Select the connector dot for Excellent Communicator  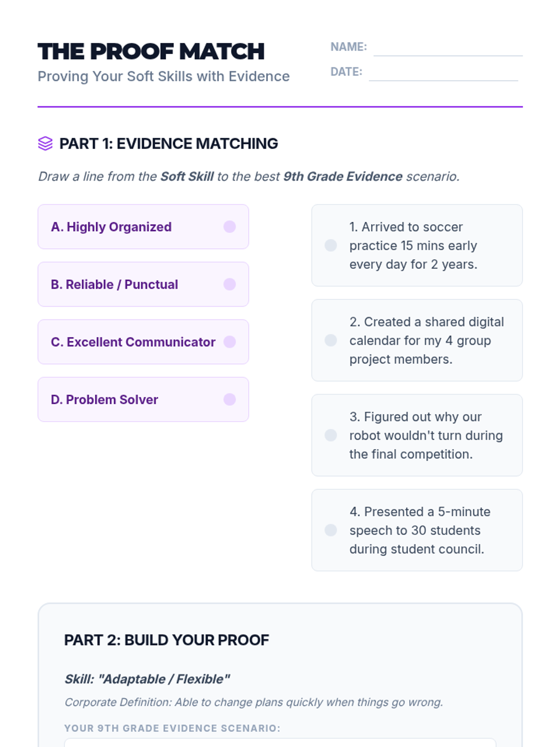click(230, 342)
